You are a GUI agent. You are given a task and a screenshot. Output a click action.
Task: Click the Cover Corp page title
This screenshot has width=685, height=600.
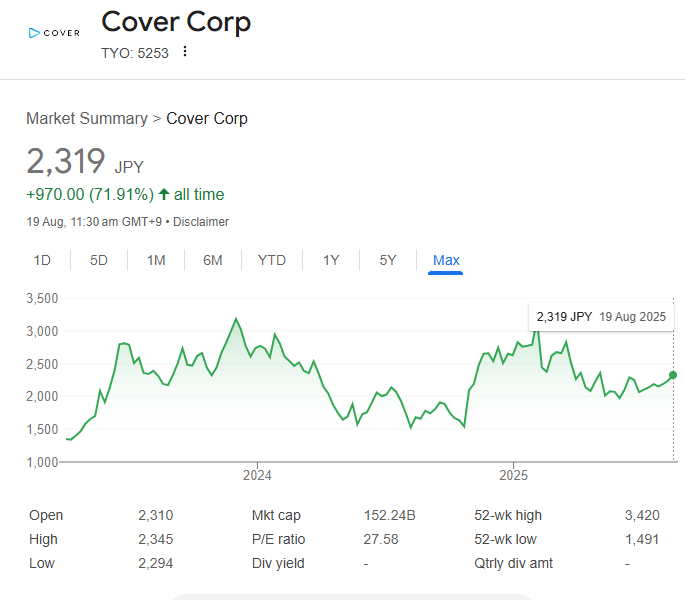click(x=176, y=22)
